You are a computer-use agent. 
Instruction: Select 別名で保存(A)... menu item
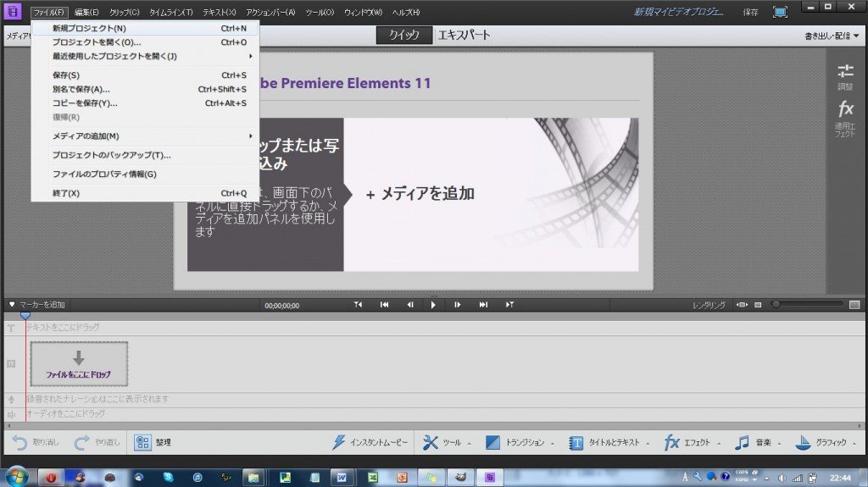point(145,89)
